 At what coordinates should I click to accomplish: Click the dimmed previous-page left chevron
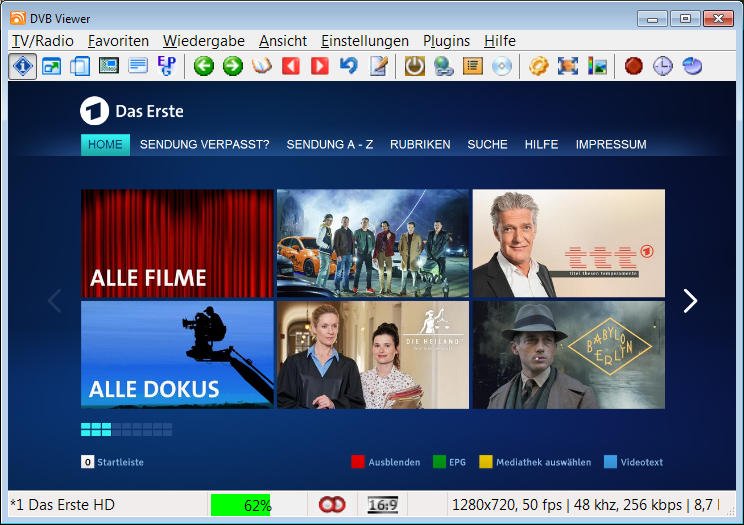(x=55, y=300)
